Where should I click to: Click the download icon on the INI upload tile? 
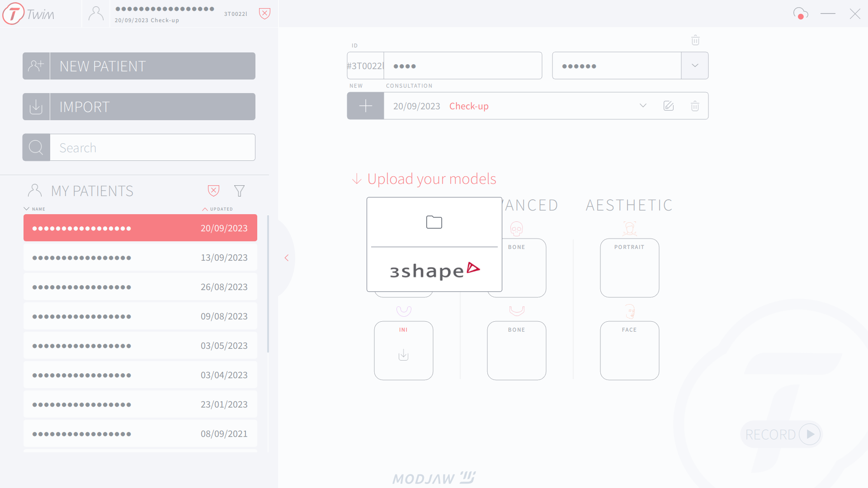(x=403, y=355)
